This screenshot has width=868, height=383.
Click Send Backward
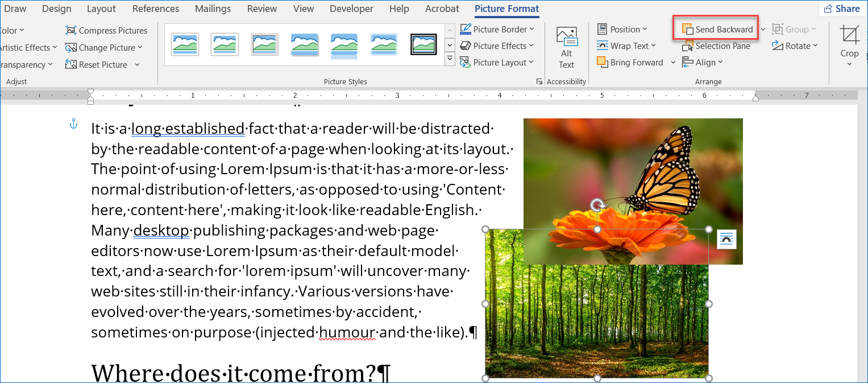coord(717,29)
